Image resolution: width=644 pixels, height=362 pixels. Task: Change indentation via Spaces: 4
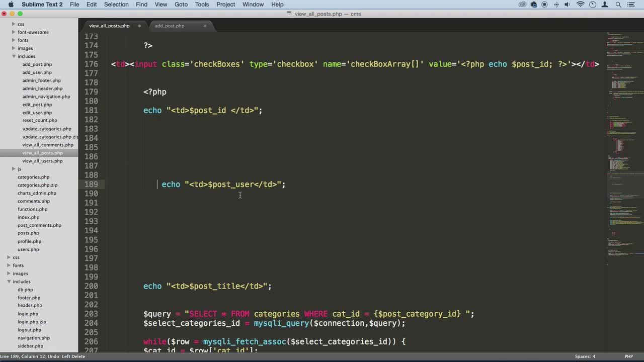tap(585, 356)
